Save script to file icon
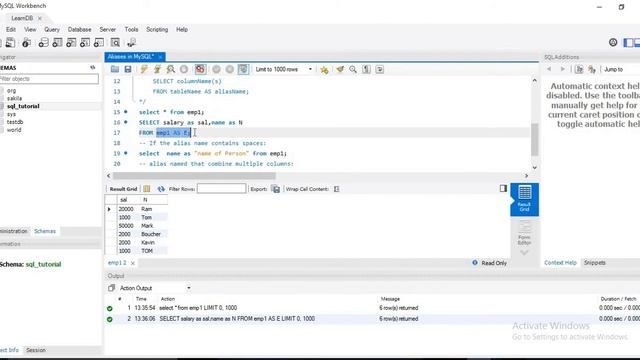This screenshot has width=640, height=360. pos(128,69)
